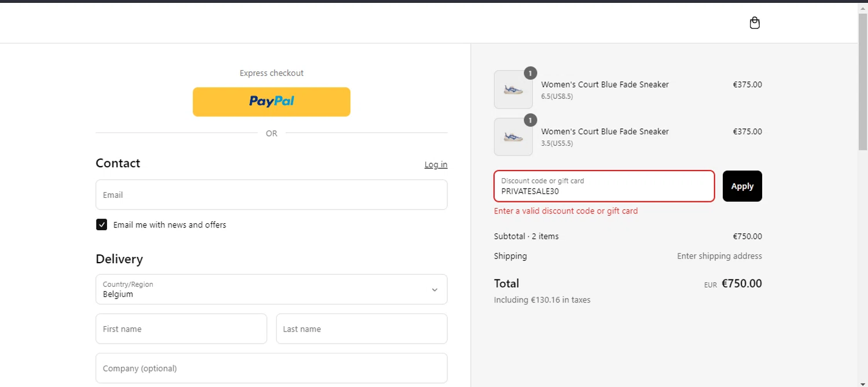
Task: Focus the Email input field
Action: [271, 195]
